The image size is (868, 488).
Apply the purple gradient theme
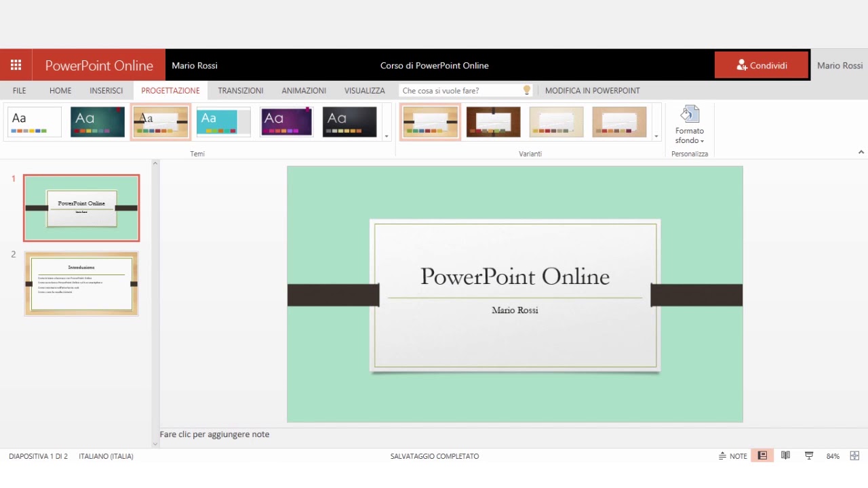pos(286,122)
